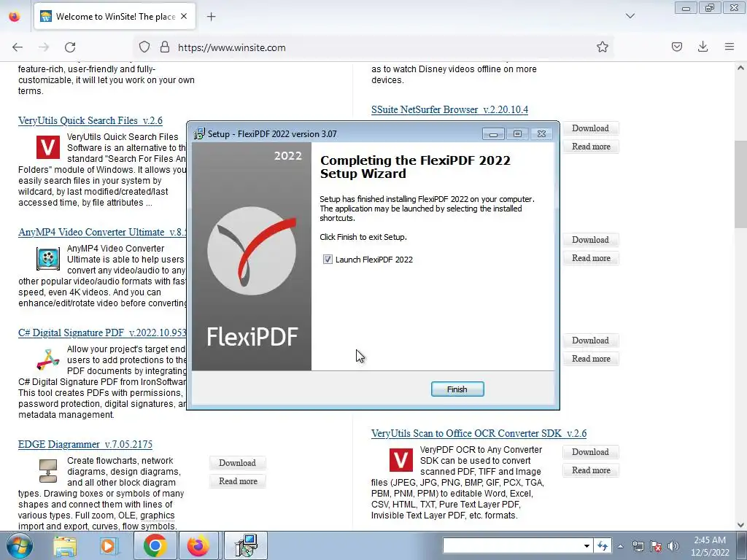747x560 pixels.
Task: Download VeryUtils Scan to Office OCR SDK
Action: coord(590,452)
